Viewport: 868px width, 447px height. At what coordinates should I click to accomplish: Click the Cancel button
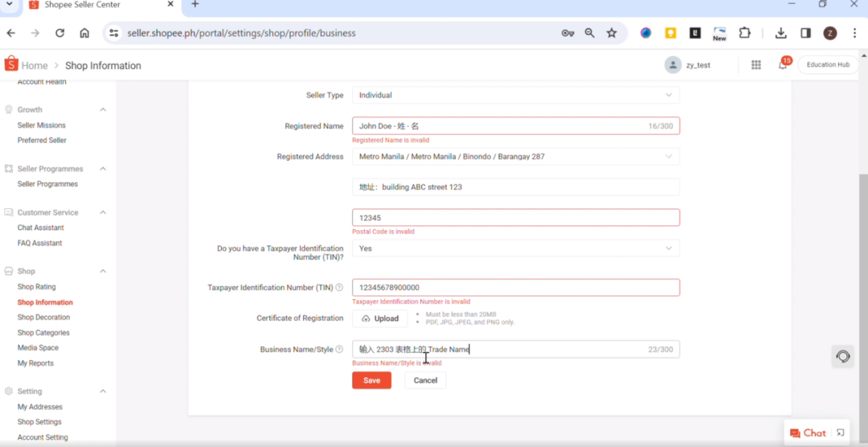click(x=425, y=380)
